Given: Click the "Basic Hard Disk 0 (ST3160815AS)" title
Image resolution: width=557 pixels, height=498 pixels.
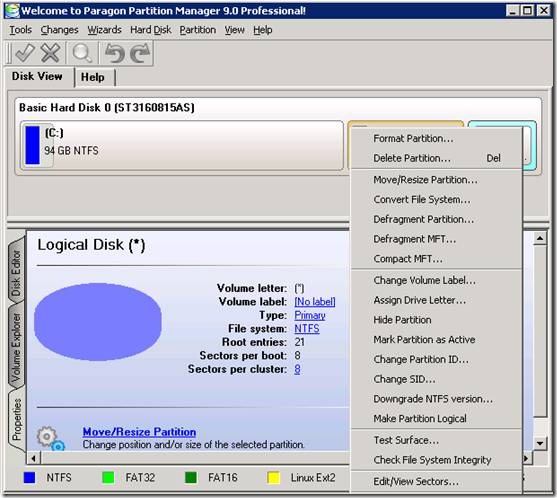Looking at the screenshot, I should (x=107, y=108).
